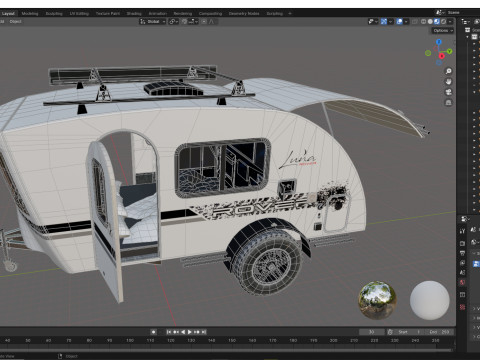Screen dimensions: 480x360
Task: Open snapping options dropdown
Action: pyautogui.click(x=194, y=21)
